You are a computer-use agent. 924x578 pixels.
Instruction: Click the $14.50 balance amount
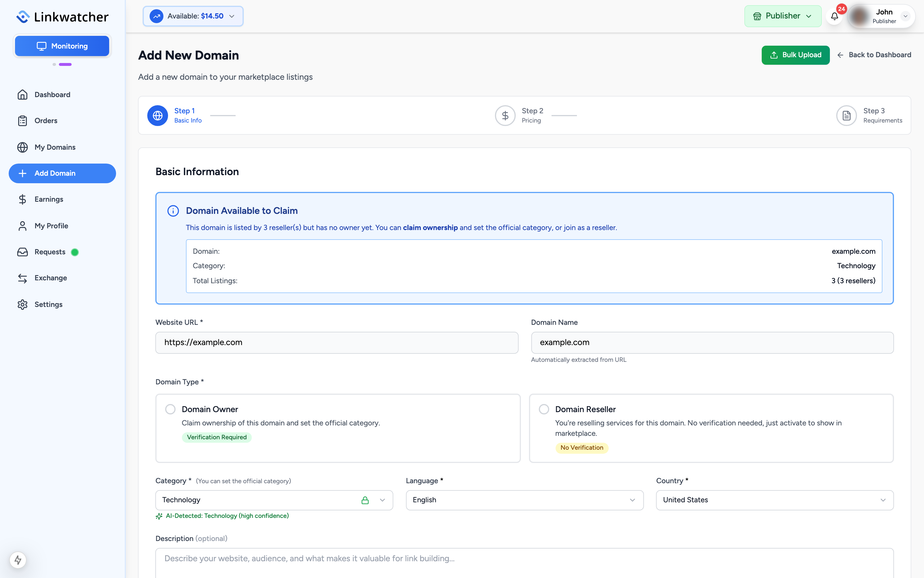tap(212, 16)
